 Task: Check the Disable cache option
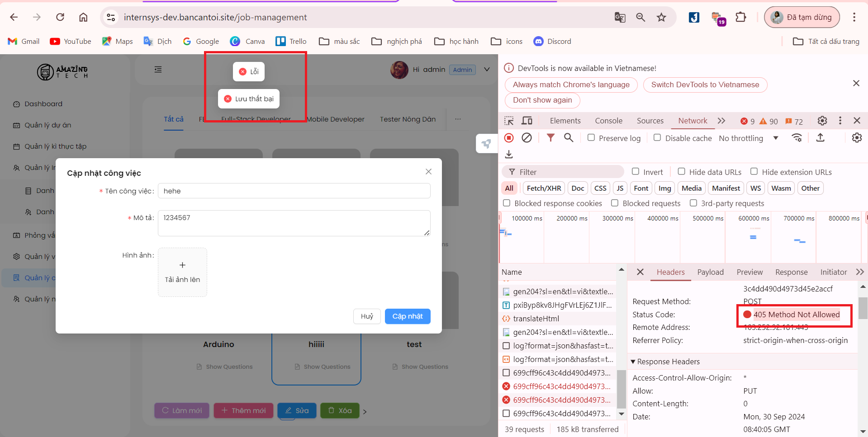(657, 137)
